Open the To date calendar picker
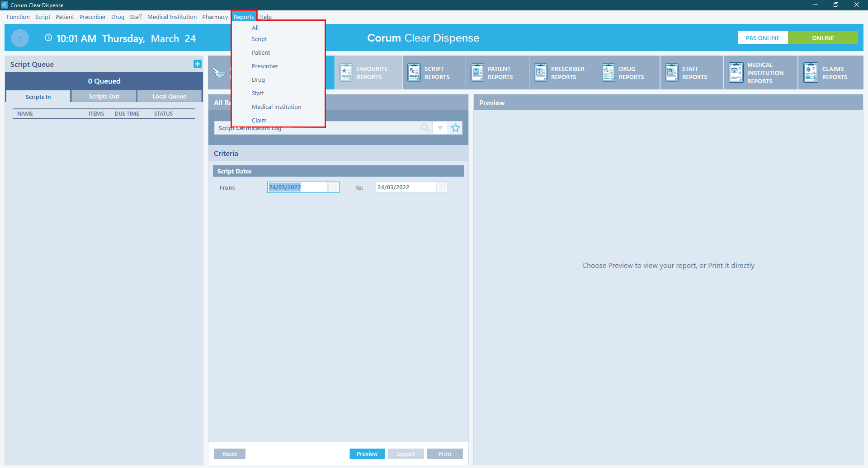Viewport: 868px width, 468px height. point(442,187)
